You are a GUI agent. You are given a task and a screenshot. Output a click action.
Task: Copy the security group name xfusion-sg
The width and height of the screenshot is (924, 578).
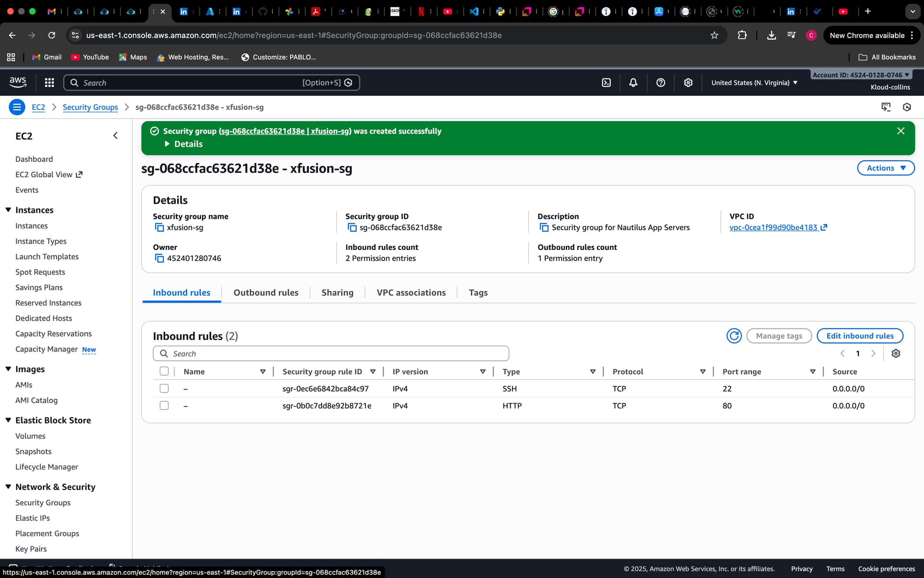[159, 227]
